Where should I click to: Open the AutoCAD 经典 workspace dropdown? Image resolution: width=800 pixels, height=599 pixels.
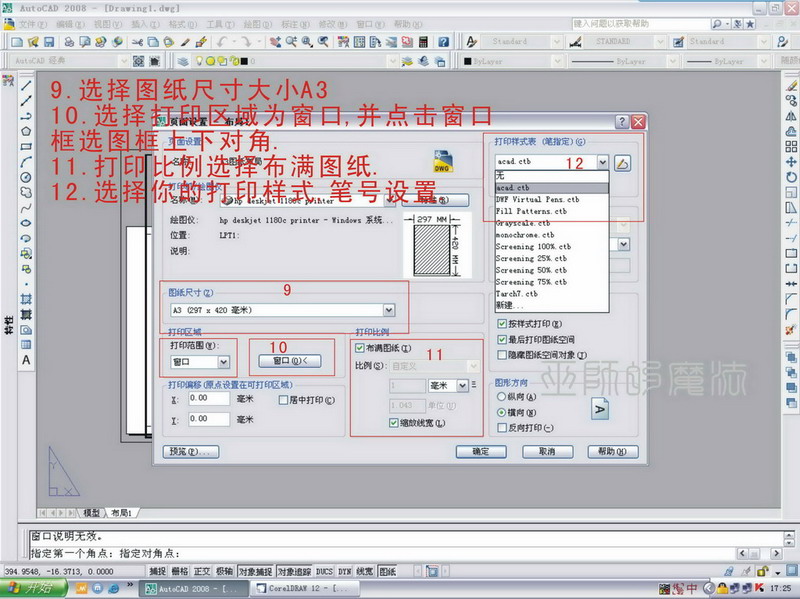(x=123, y=61)
